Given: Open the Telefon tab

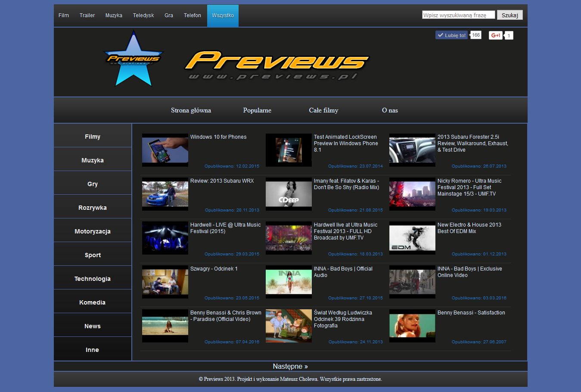Looking at the screenshot, I should tap(193, 16).
